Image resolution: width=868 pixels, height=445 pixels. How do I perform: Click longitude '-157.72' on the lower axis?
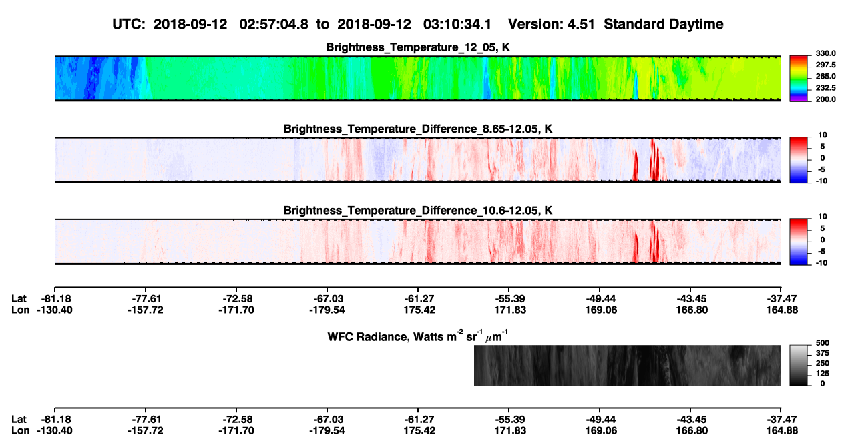(x=145, y=430)
